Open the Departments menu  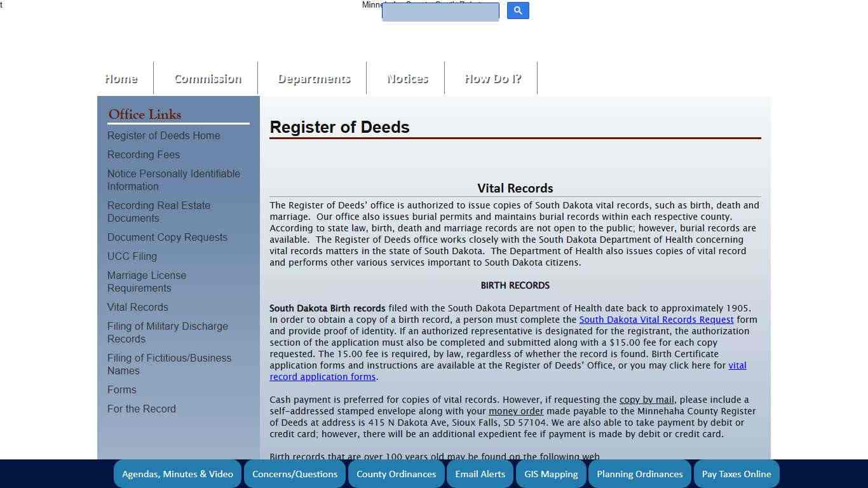point(313,78)
